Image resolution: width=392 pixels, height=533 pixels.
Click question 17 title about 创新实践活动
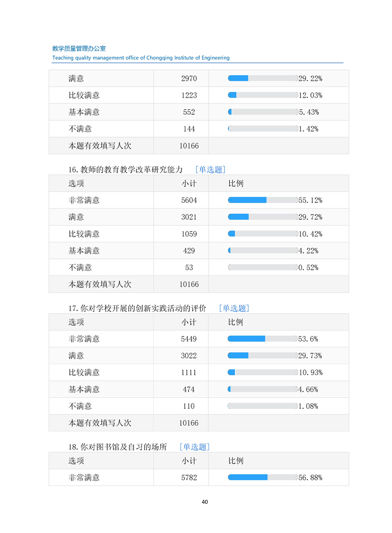pyautogui.click(x=137, y=308)
